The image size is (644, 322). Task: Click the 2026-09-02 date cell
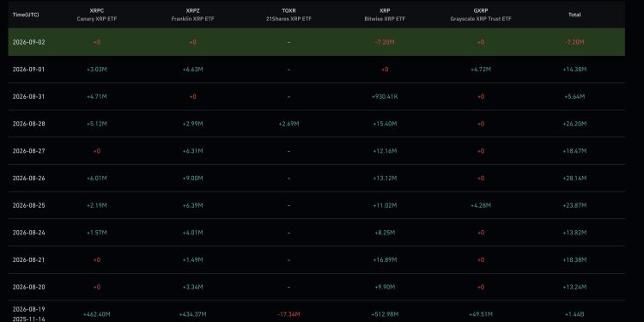(x=28, y=42)
